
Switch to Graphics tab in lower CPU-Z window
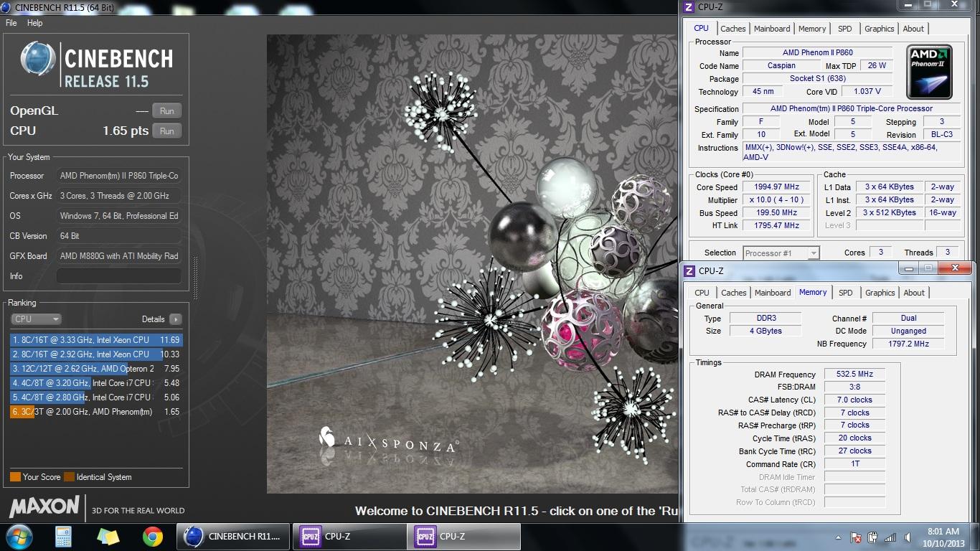click(x=880, y=293)
